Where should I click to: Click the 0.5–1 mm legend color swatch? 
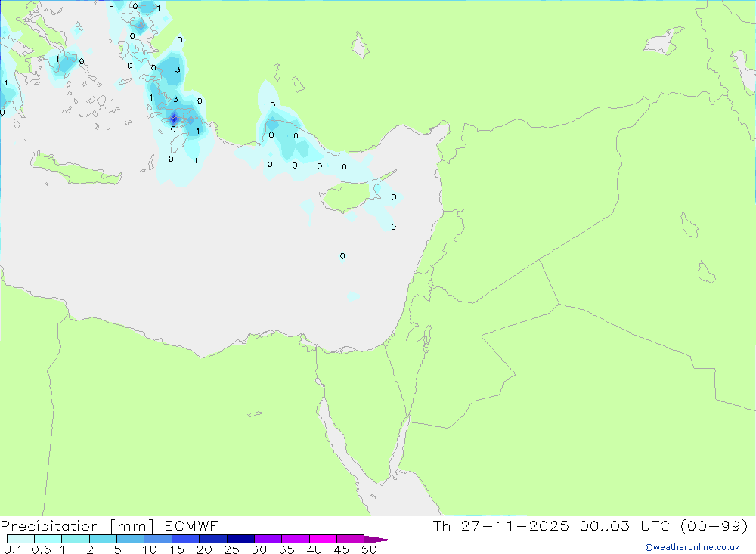tap(48, 539)
